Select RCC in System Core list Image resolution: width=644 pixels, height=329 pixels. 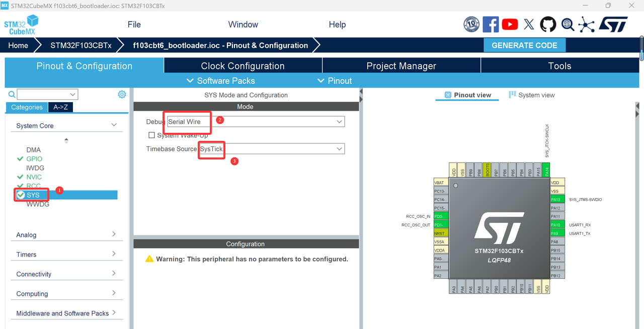coord(33,186)
